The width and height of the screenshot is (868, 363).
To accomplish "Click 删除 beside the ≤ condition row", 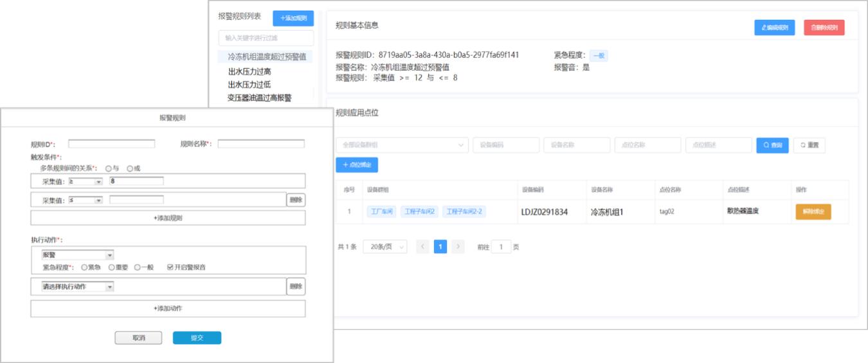I will point(296,200).
